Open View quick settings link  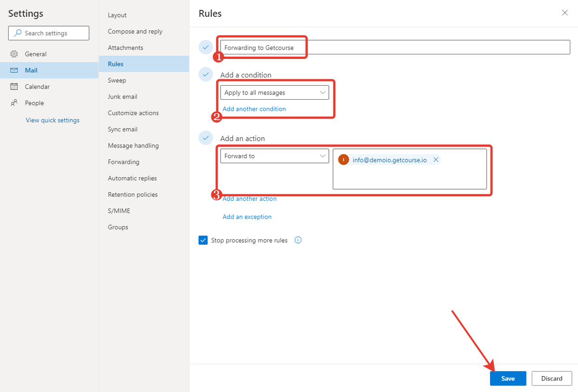click(53, 120)
